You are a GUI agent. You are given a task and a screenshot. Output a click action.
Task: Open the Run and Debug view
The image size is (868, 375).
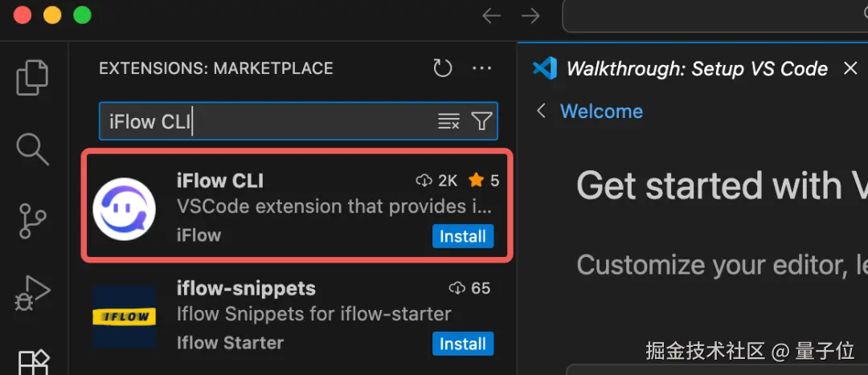coord(33,293)
